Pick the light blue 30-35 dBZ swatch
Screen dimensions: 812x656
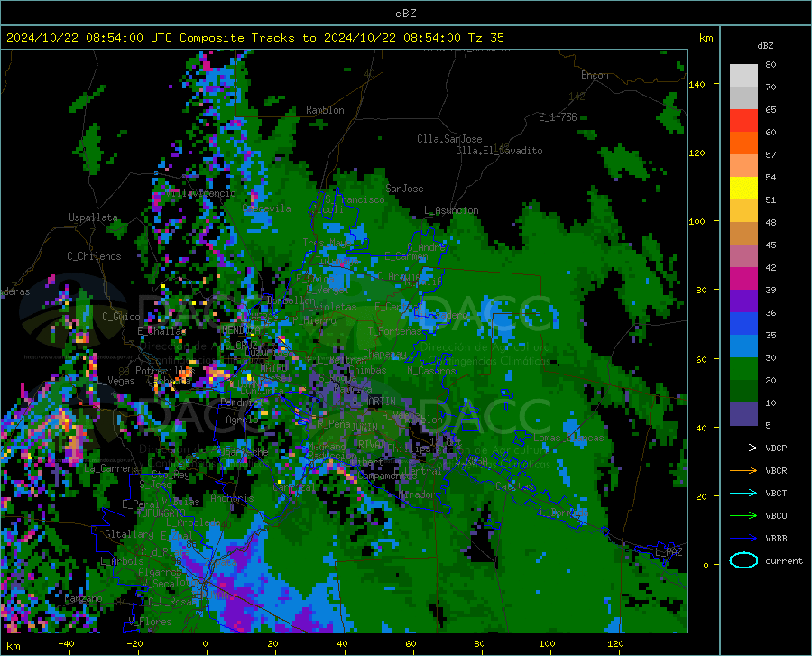743,346
